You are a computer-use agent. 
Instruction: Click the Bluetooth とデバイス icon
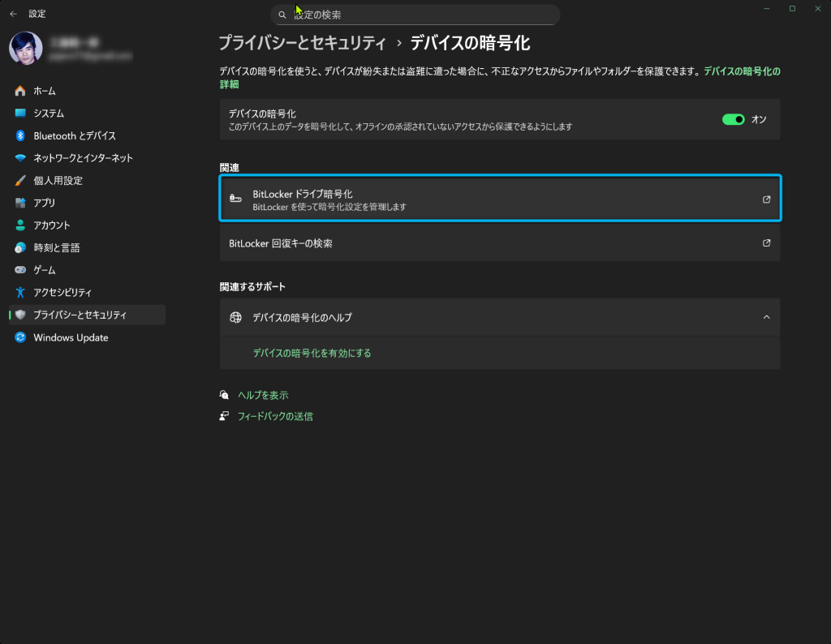tap(20, 135)
